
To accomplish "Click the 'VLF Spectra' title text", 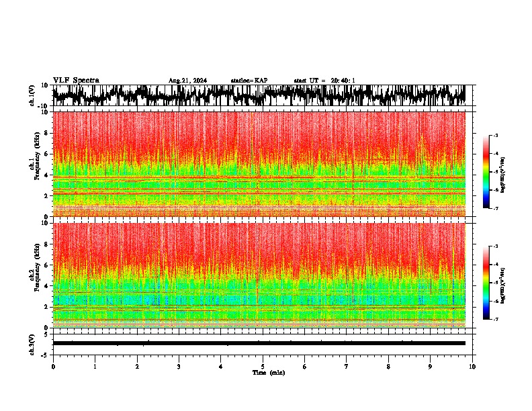I will tap(76, 81).
